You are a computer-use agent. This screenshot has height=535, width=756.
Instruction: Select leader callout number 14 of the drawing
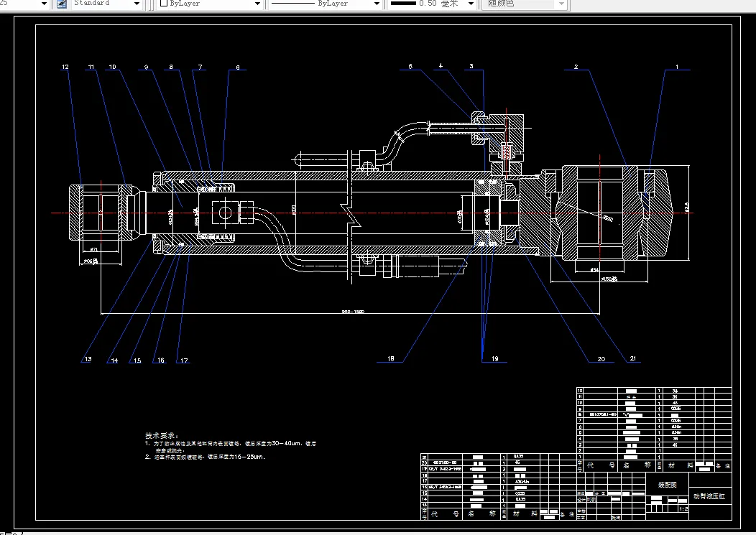114,360
